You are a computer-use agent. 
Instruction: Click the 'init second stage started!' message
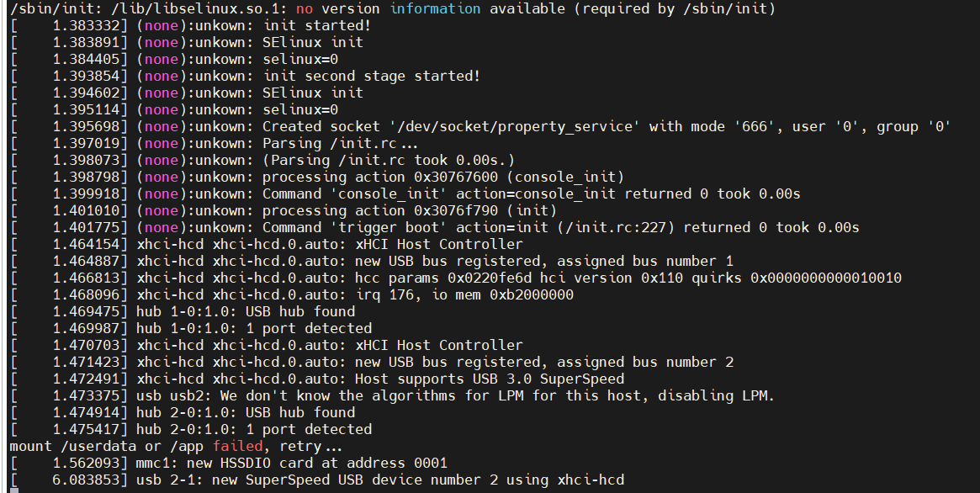click(x=371, y=77)
